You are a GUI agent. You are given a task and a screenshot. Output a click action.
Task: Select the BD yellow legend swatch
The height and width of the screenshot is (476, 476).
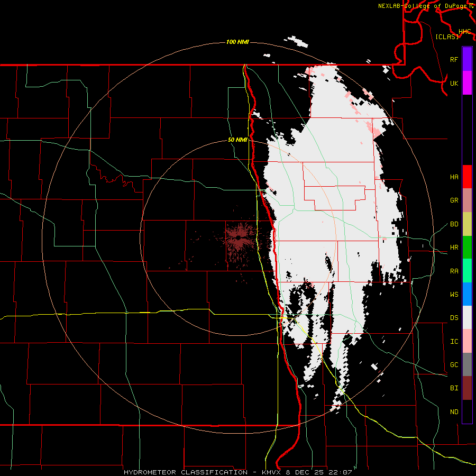tap(467, 224)
